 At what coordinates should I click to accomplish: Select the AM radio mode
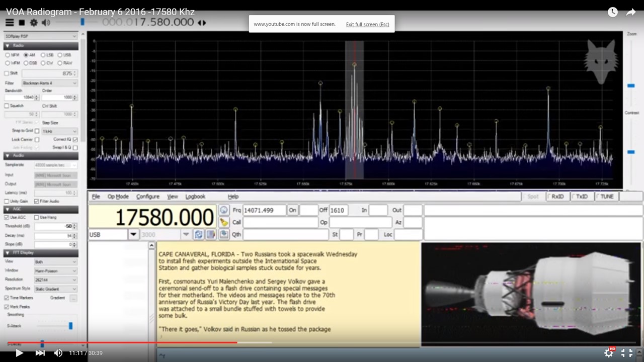click(26, 55)
